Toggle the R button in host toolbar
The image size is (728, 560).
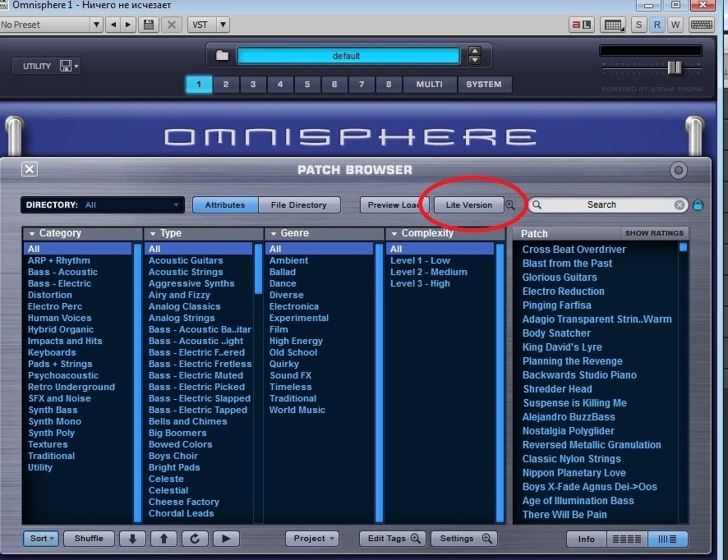tap(657, 25)
